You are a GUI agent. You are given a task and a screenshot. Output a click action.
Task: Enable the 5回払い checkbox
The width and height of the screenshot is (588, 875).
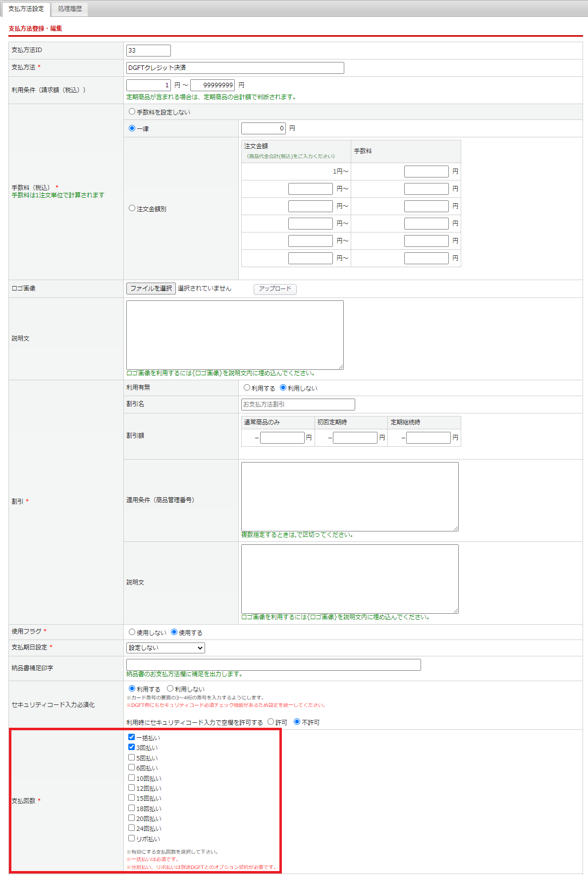[132, 758]
